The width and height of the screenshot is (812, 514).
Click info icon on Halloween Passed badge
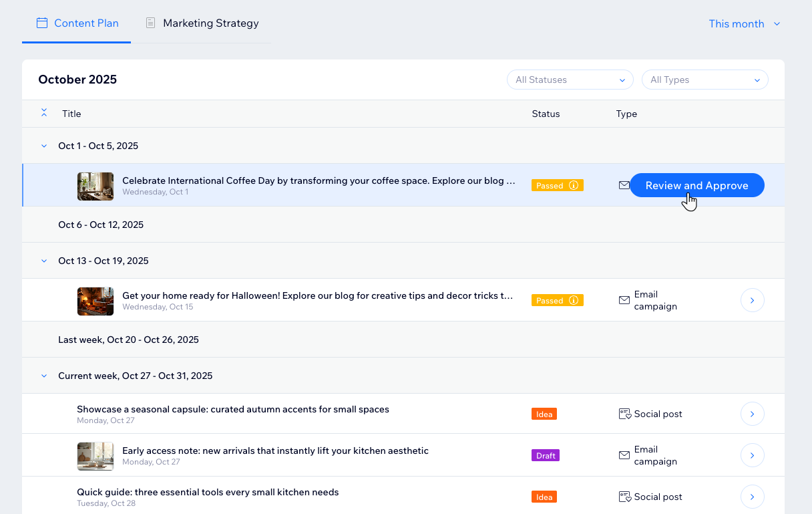tap(574, 301)
